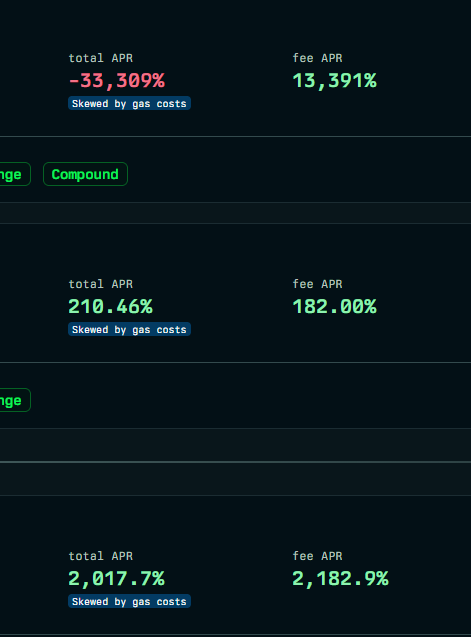This screenshot has width=471, height=637.
Task: Click the 'total APR' label above 2,017.7%
Action: (x=101, y=556)
